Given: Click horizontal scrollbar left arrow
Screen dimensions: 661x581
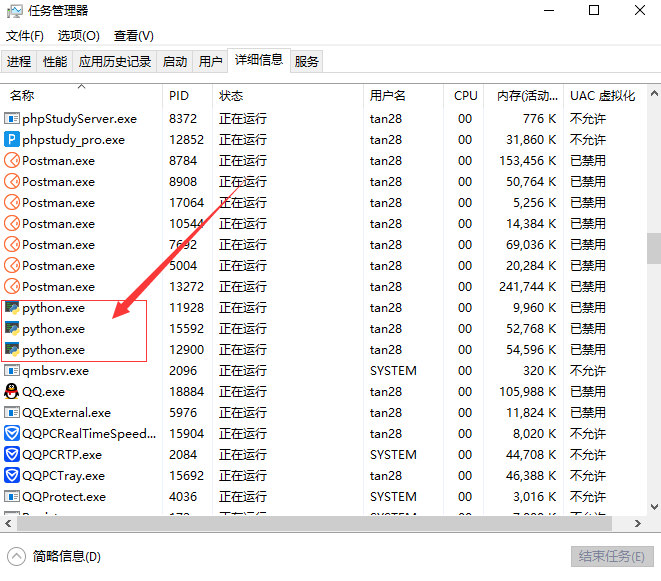Looking at the screenshot, I should point(8,524).
